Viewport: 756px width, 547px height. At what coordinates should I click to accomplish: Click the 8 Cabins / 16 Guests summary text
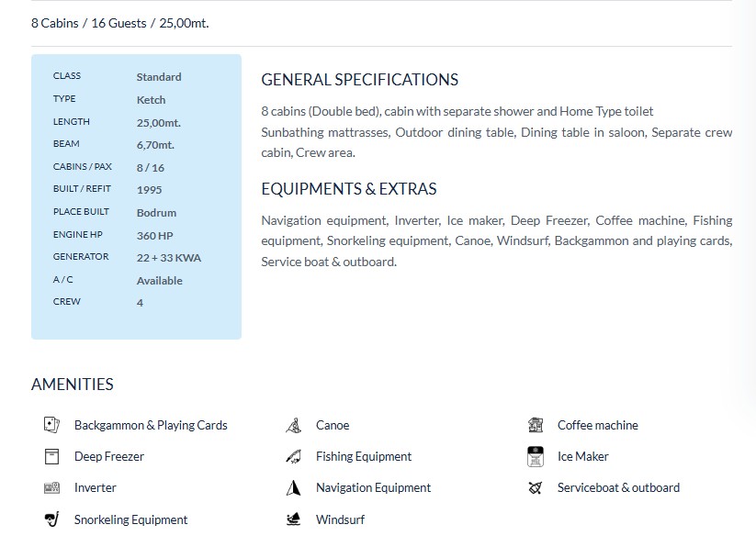click(x=119, y=23)
